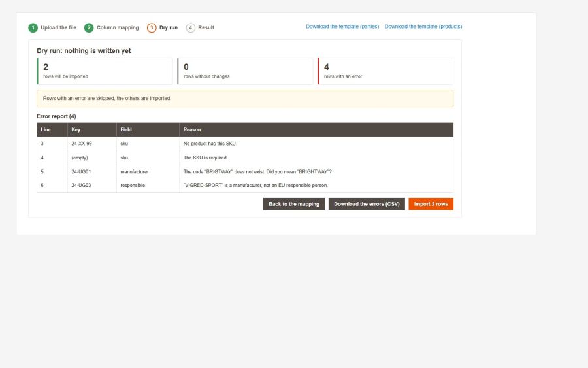Download the errors (CSV) file
The image size is (588, 368).
[x=367, y=204]
